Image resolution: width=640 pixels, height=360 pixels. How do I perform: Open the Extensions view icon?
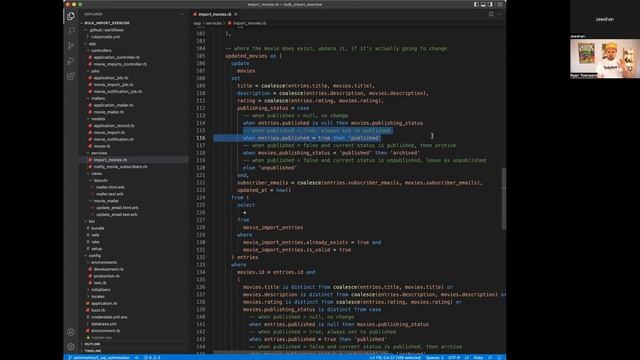(71, 76)
